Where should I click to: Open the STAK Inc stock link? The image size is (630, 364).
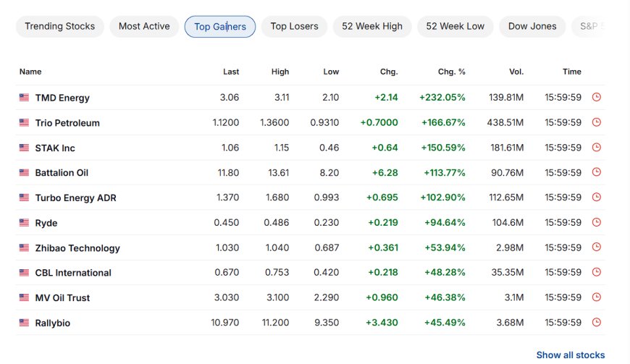tap(55, 148)
